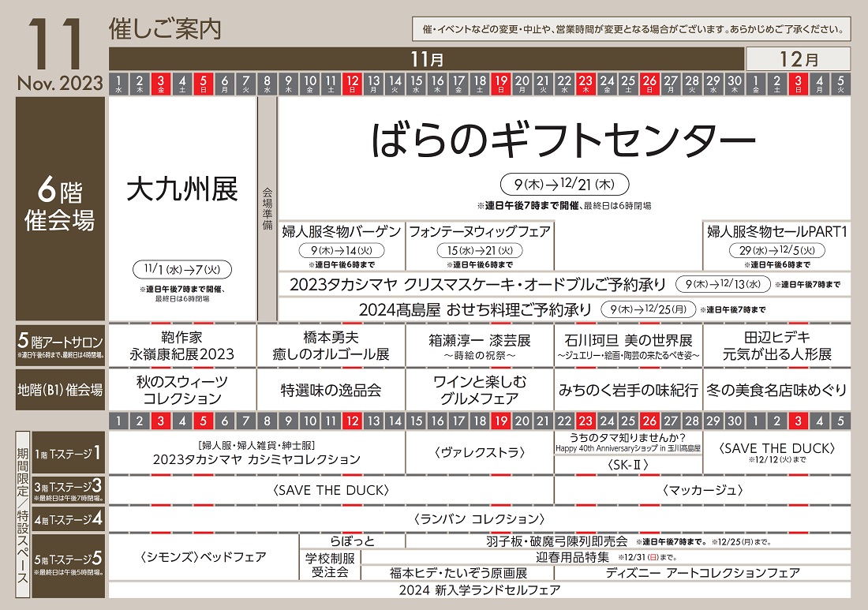868x610 pixels.
Task: Select the 特選味の逸品会 cell
Action: [x=331, y=390]
